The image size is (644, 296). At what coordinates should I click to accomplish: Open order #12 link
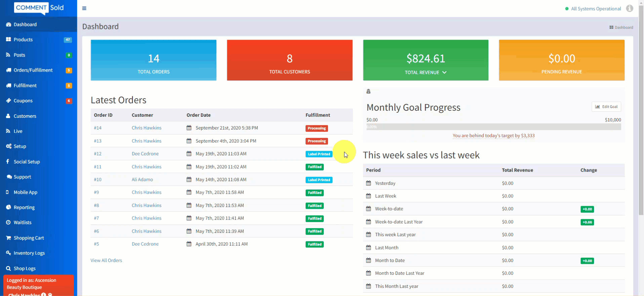97,154
